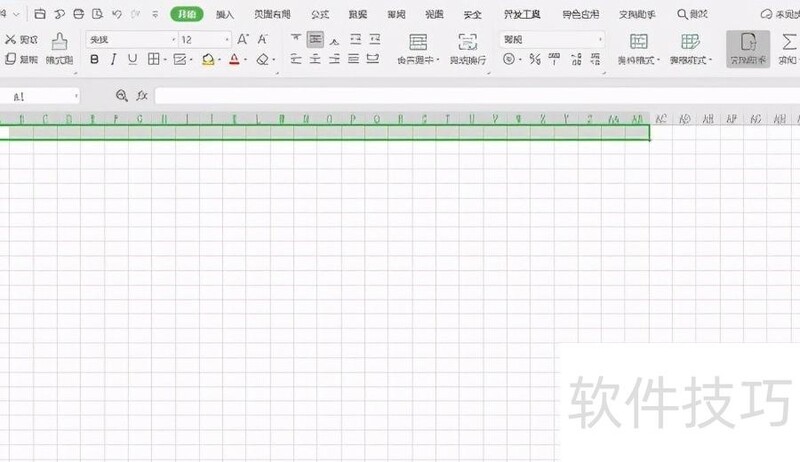Decrease indent in alignment group
The width and height of the screenshot is (800, 462).
[356, 39]
